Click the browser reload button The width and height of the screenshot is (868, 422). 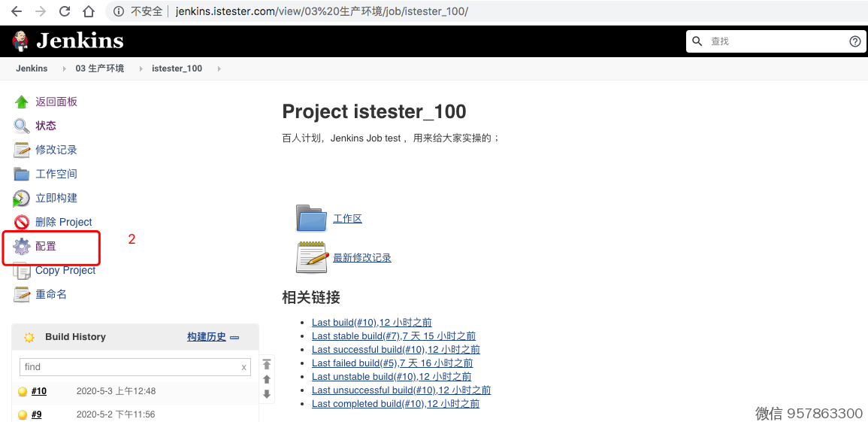[x=65, y=11]
